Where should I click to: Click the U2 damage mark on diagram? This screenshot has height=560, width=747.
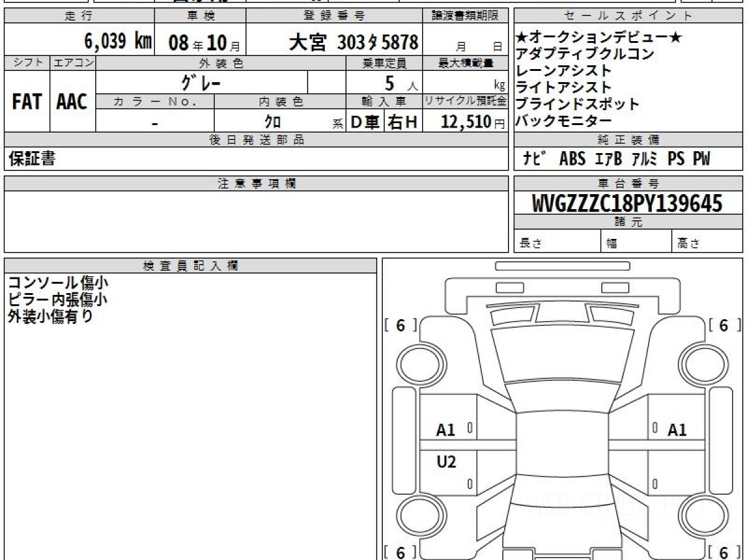(446, 462)
